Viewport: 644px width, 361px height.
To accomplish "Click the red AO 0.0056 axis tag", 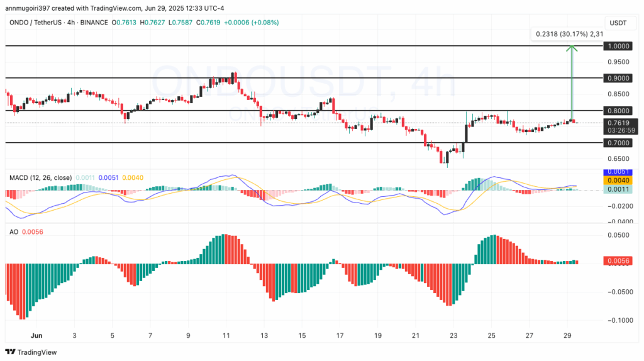I will 618,261.
